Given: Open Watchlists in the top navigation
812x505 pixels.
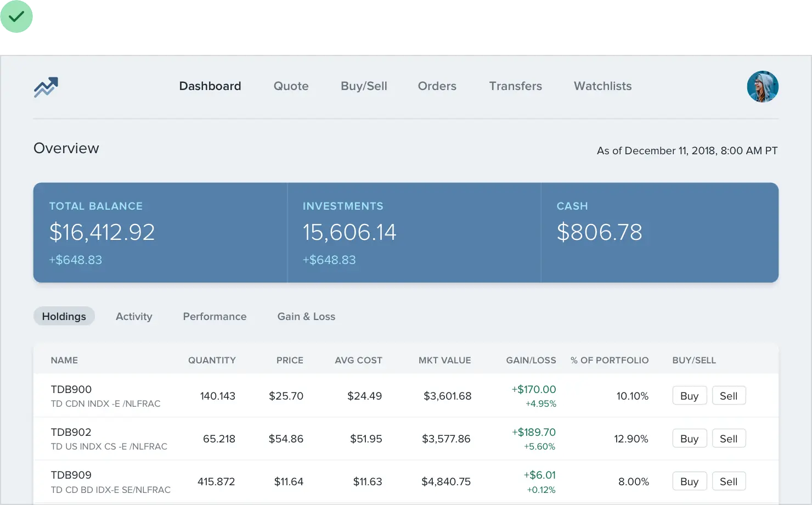Looking at the screenshot, I should pyautogui.click(x=602, y=86).
